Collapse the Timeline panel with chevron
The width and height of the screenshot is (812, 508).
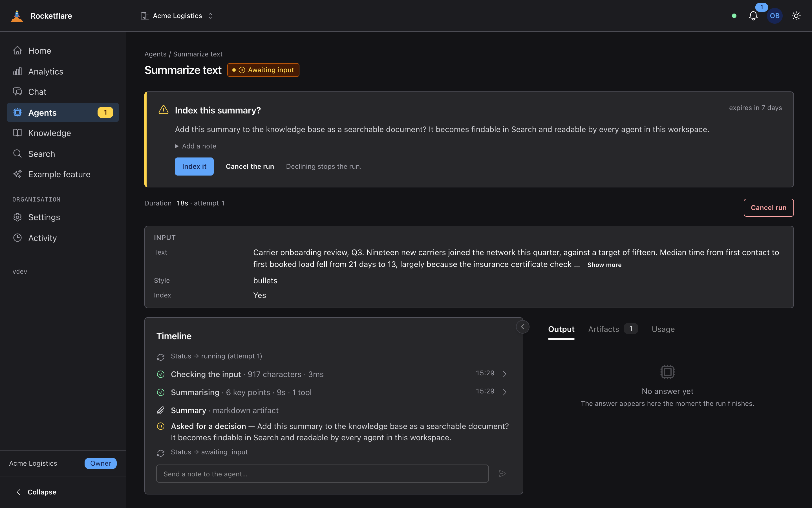click(x=522, y=327)
